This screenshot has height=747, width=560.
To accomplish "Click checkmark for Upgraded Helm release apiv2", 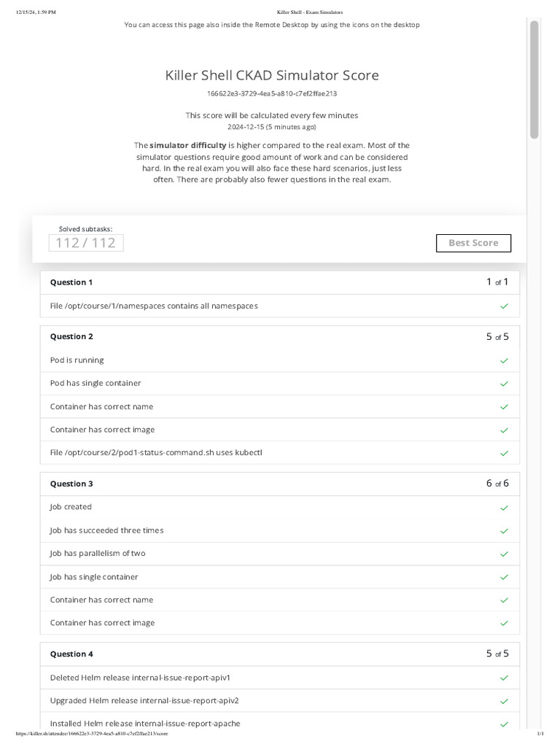I will click(504, 701).
